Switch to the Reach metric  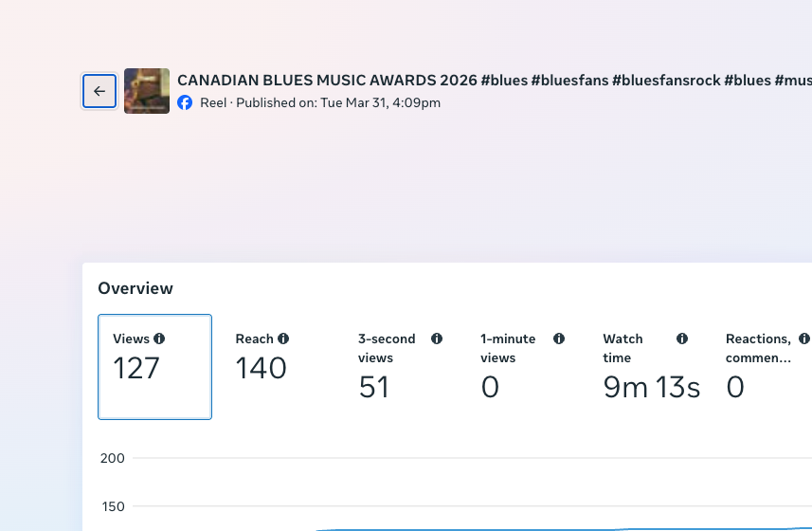(x=277, y=367)
